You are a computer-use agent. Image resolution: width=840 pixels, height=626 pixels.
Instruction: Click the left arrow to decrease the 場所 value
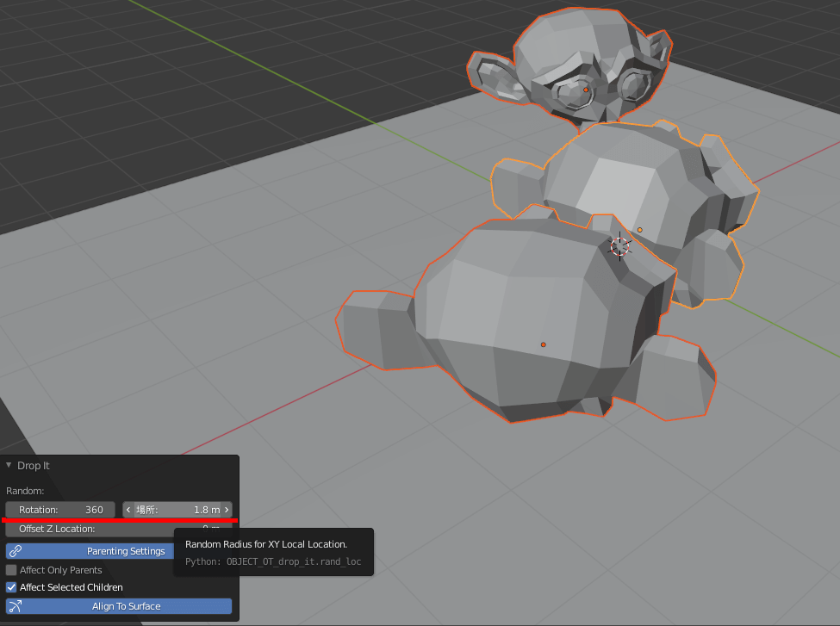(127, 509)
